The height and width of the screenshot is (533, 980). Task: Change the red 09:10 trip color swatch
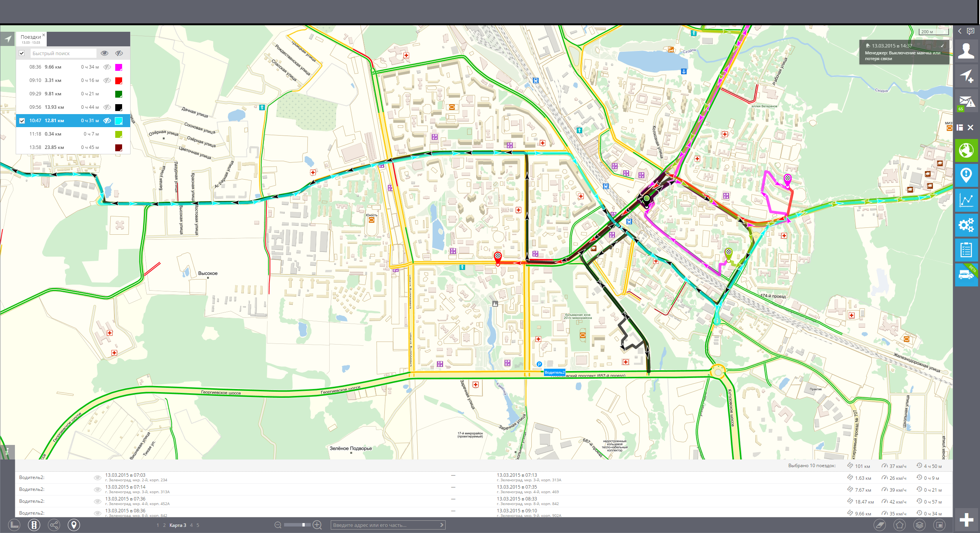pyautogui.click(x=119, y=81)
